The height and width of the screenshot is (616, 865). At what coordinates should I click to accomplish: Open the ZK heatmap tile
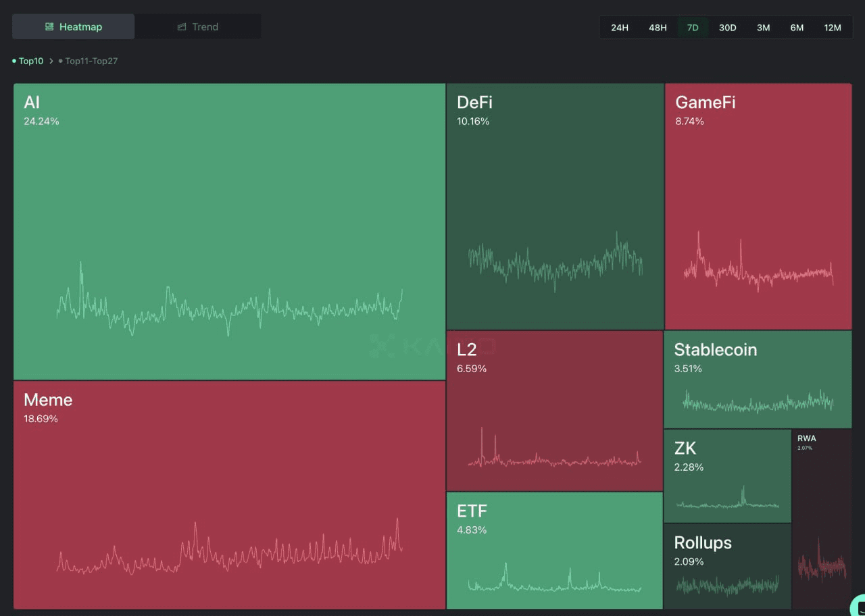tap(727, 476)
